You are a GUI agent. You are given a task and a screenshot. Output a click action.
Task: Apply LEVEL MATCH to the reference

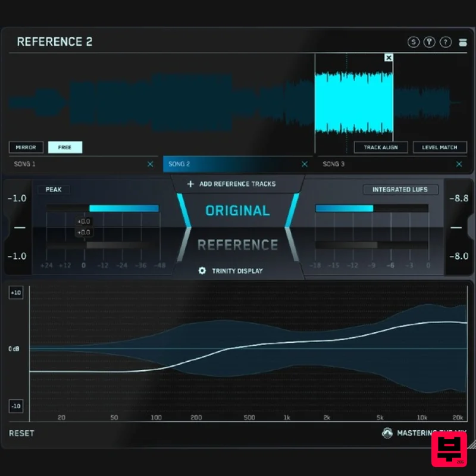pyautogui.click(x=440, y=147)
